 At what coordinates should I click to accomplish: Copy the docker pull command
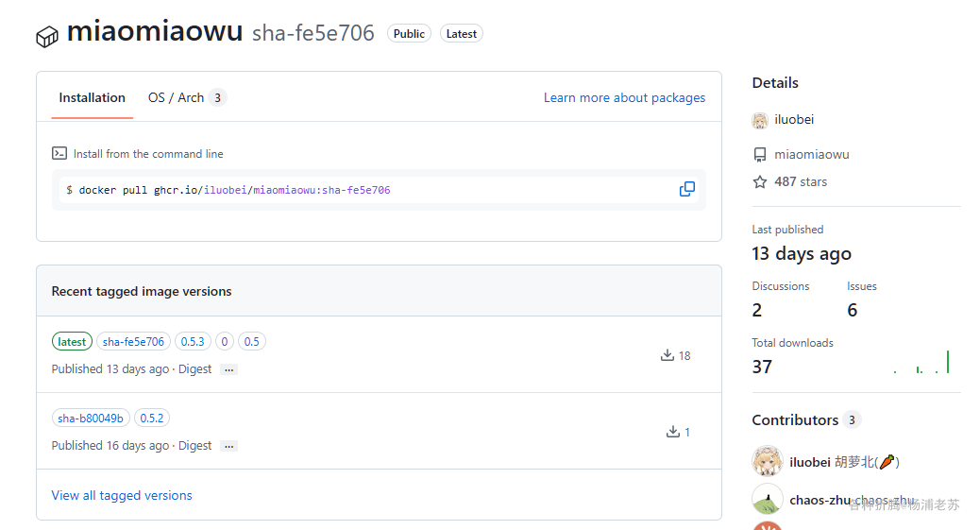pyautogui.click(x=687, y=189)
